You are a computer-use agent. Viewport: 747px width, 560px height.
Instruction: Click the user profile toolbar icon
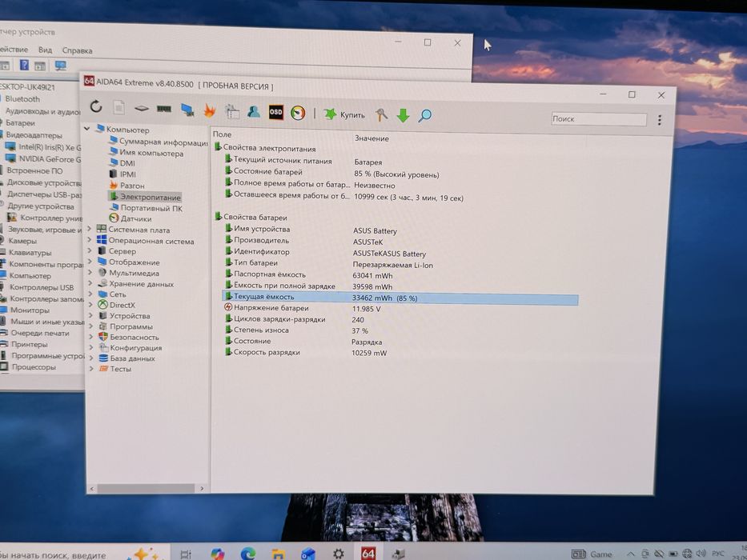[254, 111]
